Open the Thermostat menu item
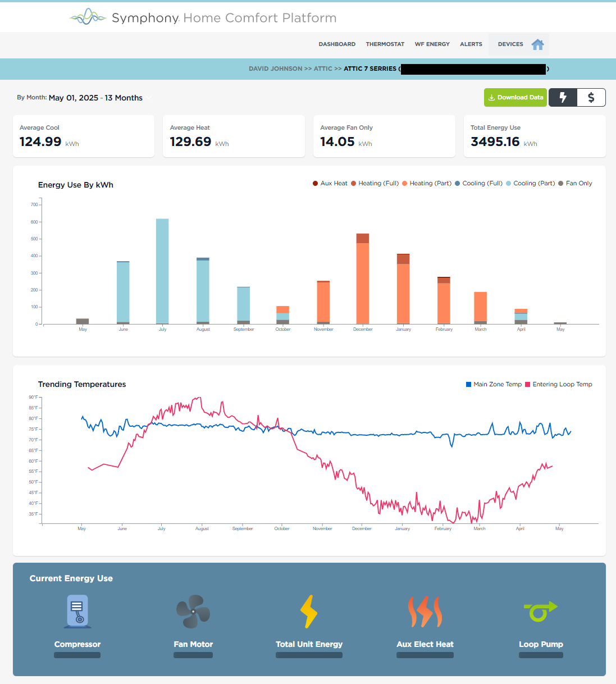The height and width of the screenshot is (684, 616). 385,44
